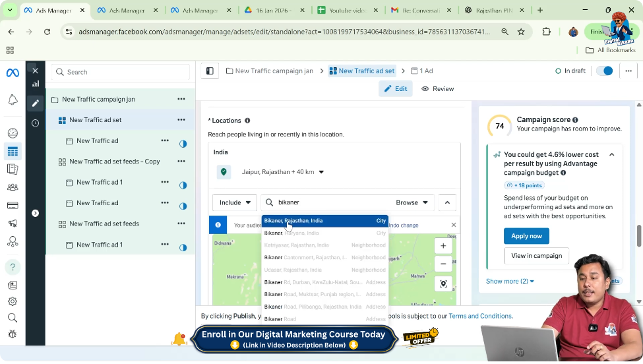Open the notifications bell in the sidebar

13,100
